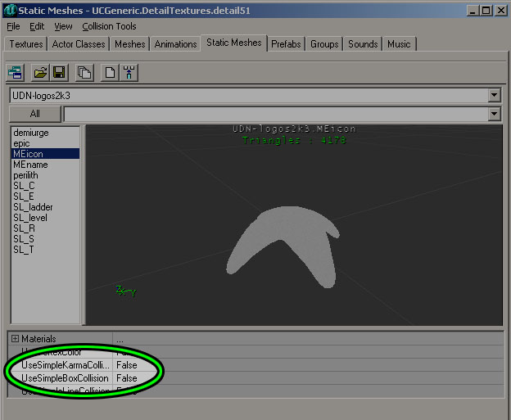This screenshot has width=511, height=420.
Task: Switch to the Meshes tab
Action: tap(129, 44)
